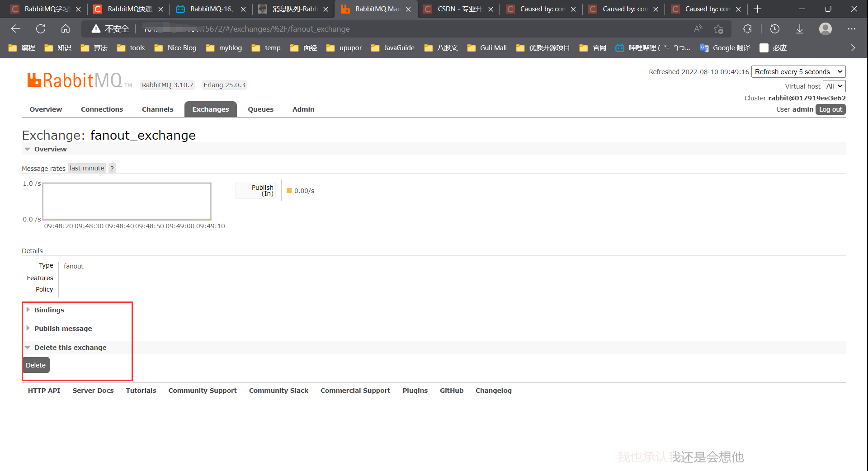Open the JavaGuide bookmark folder
The height and width of the screenshot is (471, 868).
(x=392, y=47)
